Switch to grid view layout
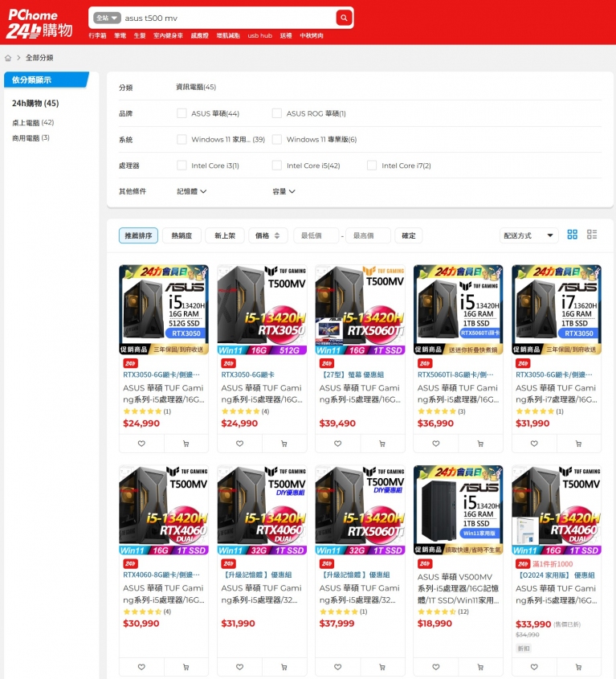Viewport: 616px width, 679px height. [573, 235]
